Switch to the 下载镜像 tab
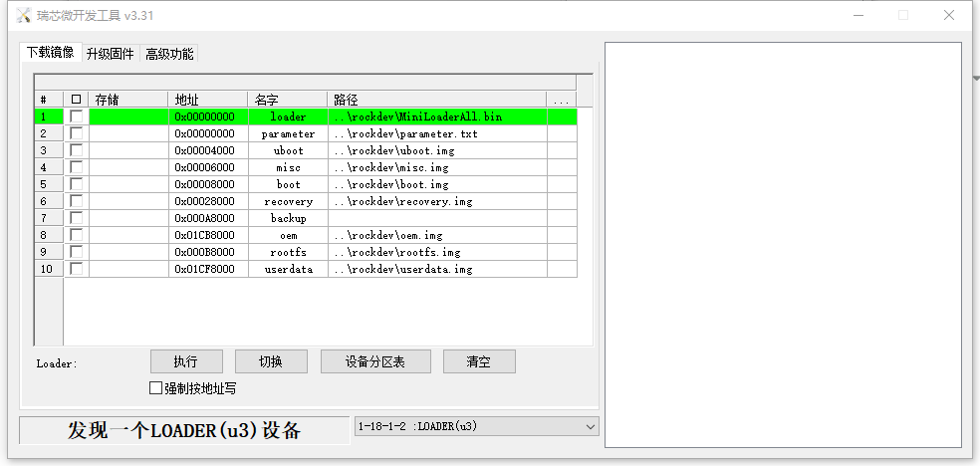Screen dimensions: 980x466 (x=50, y=53)
